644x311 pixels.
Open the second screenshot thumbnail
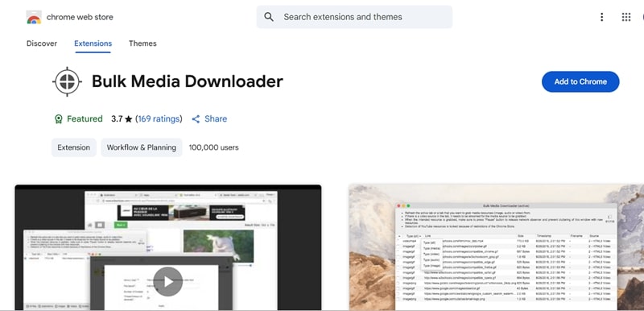click(497, 247)
